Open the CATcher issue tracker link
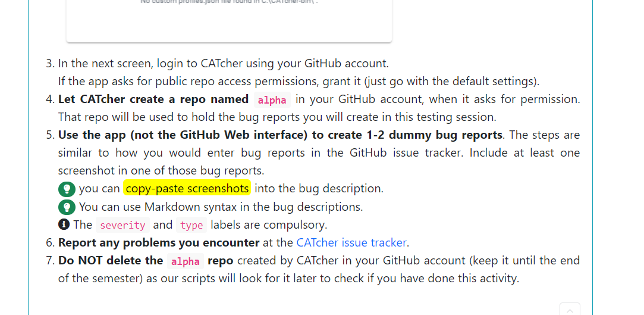The image size is (644, 315). tap(351, 242)
